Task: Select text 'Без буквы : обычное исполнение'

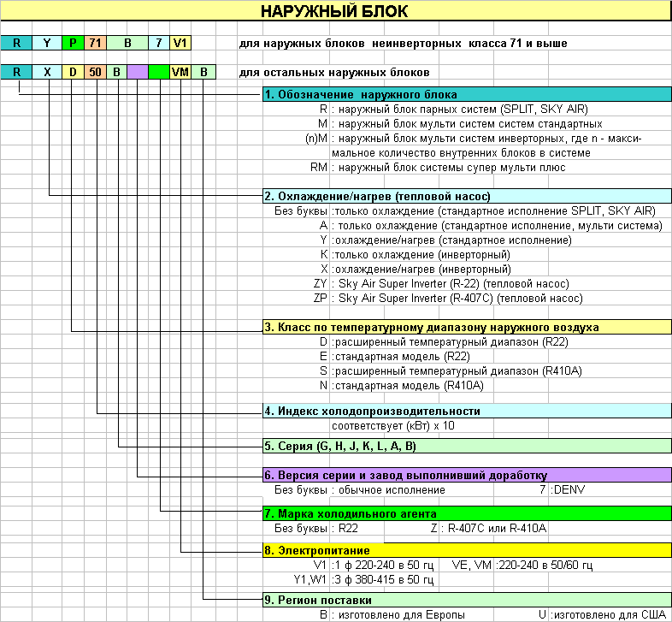Action: (x=360, y=490)
